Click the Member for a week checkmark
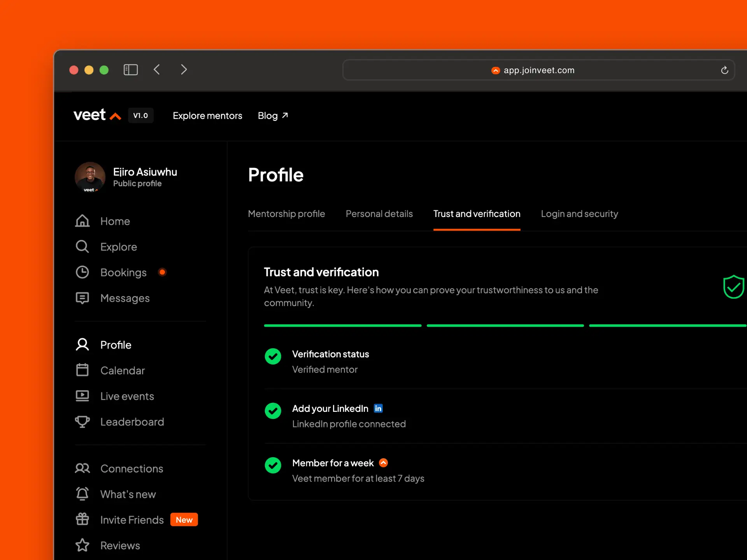Viewport: 747px width, 560px height. tap(273, 465)
